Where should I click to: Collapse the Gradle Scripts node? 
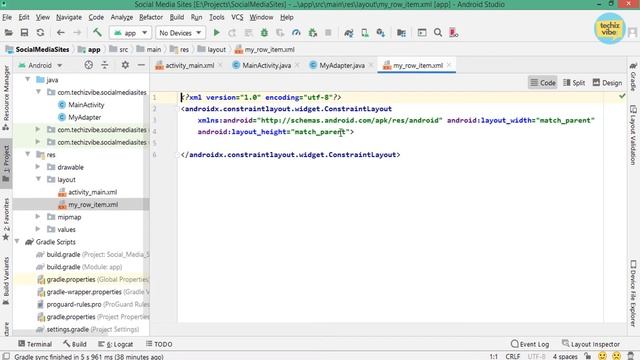point(17,242)
